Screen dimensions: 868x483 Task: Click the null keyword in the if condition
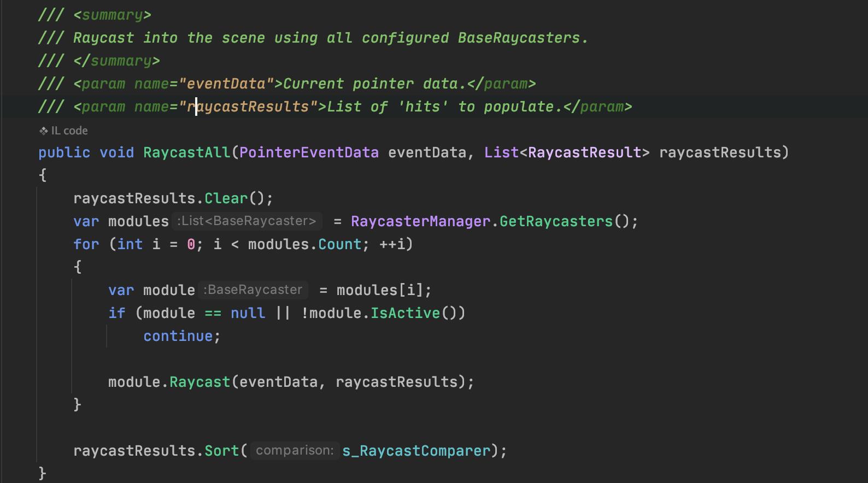pyautogui.click(x=248, y=313)
